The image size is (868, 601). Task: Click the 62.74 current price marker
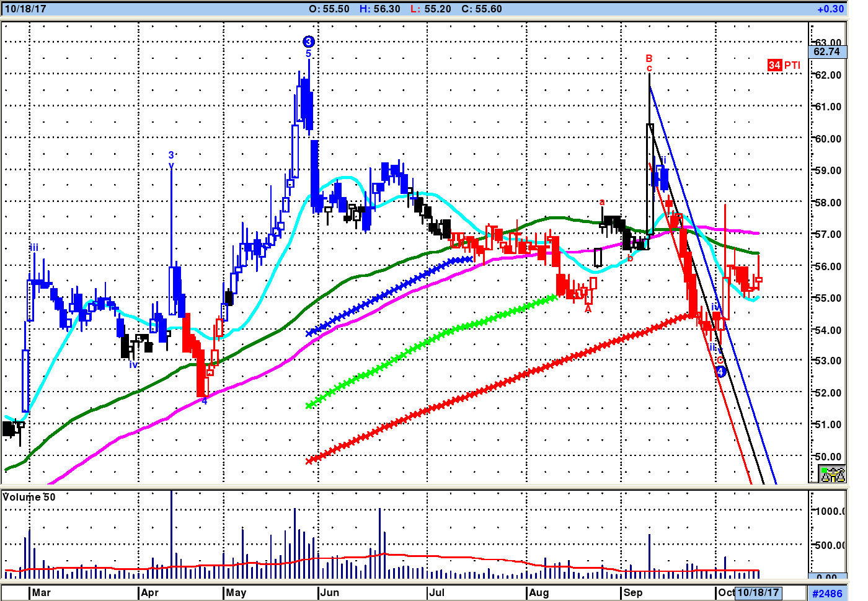tap(826, 51)
